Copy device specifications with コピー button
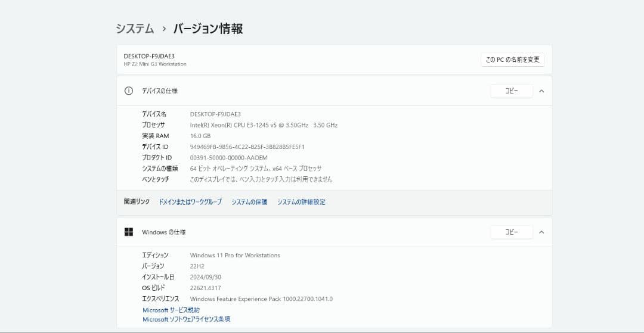The height and width of the screenshot is (333, 644). (x=512, y=91)
